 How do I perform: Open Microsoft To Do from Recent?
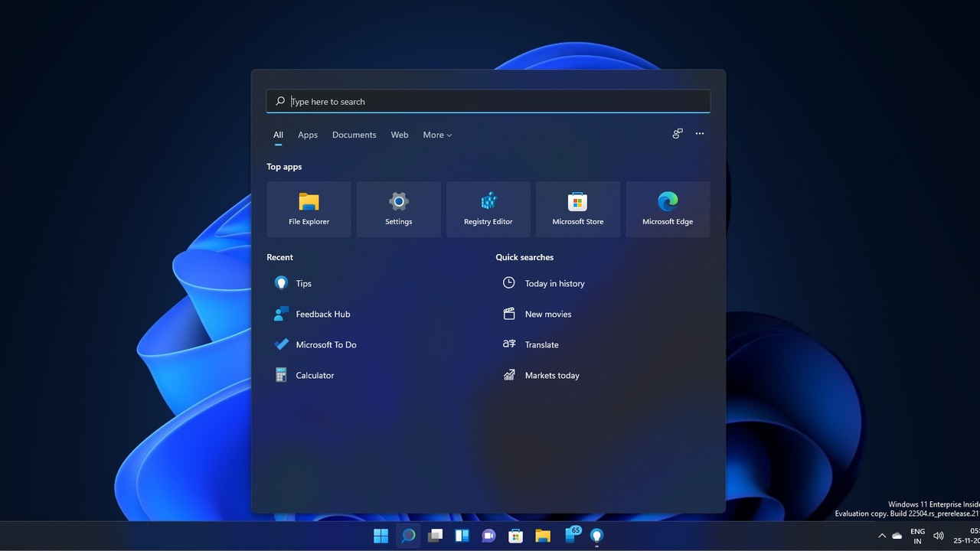pyautogui.click(x=325, y=344)
